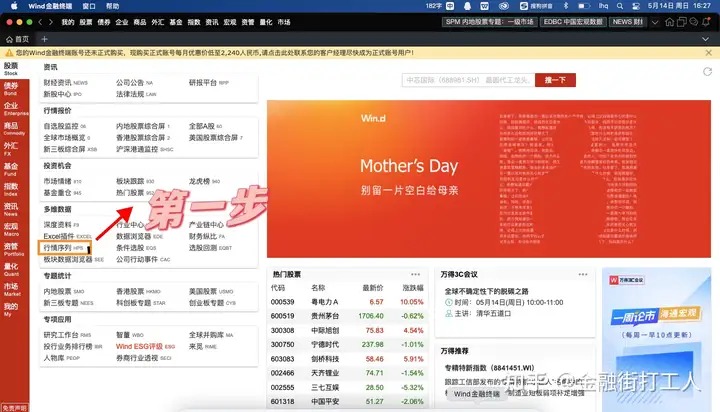The height and width of the screenshot is (412, 720).
Task: Open Excel插件 link
Action: coord(67,236)
